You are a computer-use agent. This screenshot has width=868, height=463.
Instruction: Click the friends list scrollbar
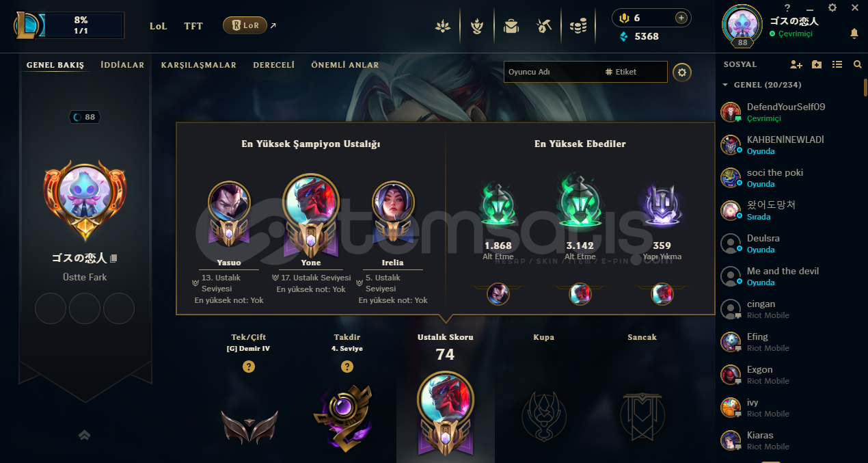[x=865, y=88]
